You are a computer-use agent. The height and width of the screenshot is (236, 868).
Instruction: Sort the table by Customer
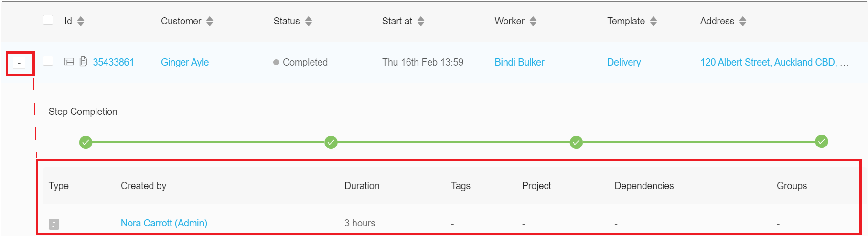pyautogui.click(x=210, y=21)
